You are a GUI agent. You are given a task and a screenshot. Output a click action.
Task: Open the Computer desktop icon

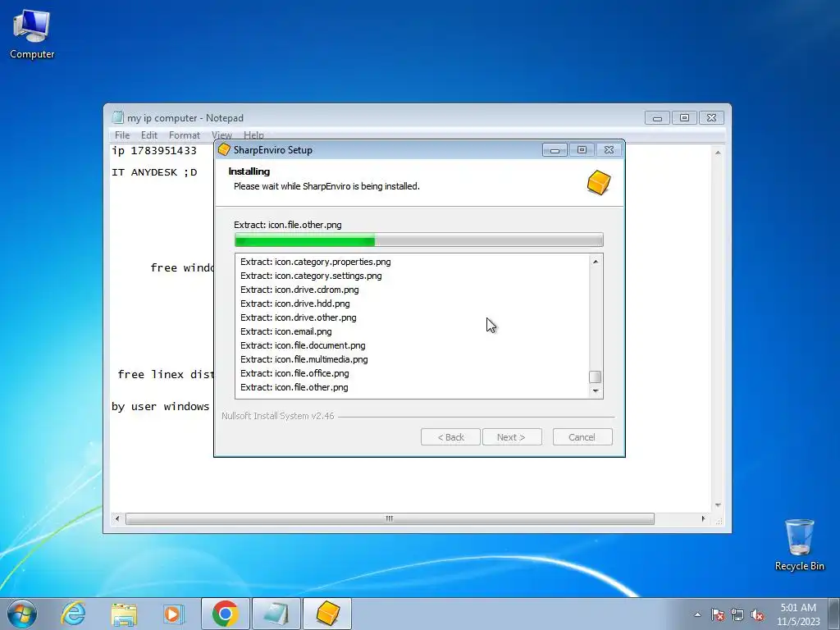(x=32, y=34)
